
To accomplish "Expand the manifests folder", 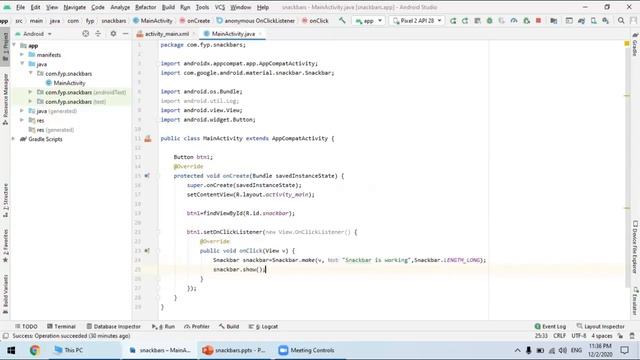I will tap(22, 55).
